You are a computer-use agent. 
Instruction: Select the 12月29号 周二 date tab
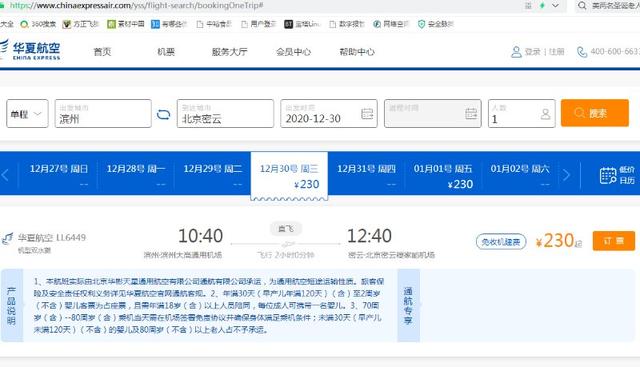tap(213, 176)
